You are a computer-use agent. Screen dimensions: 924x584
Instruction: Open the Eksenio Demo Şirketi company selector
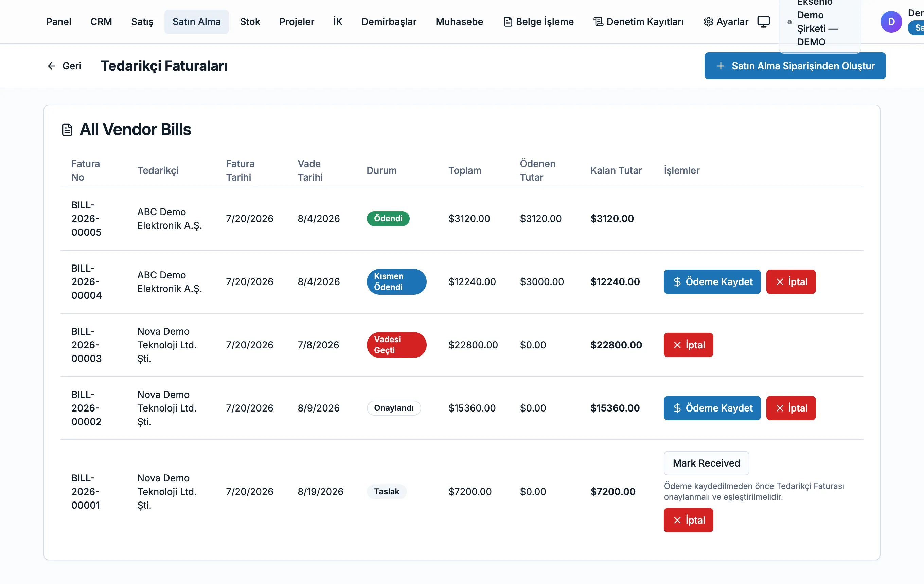point(820,22)
